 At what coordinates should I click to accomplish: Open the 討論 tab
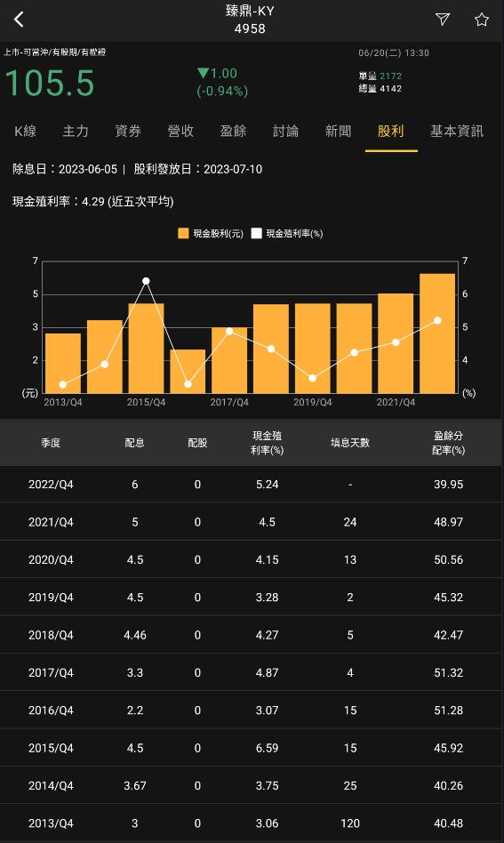285,132
